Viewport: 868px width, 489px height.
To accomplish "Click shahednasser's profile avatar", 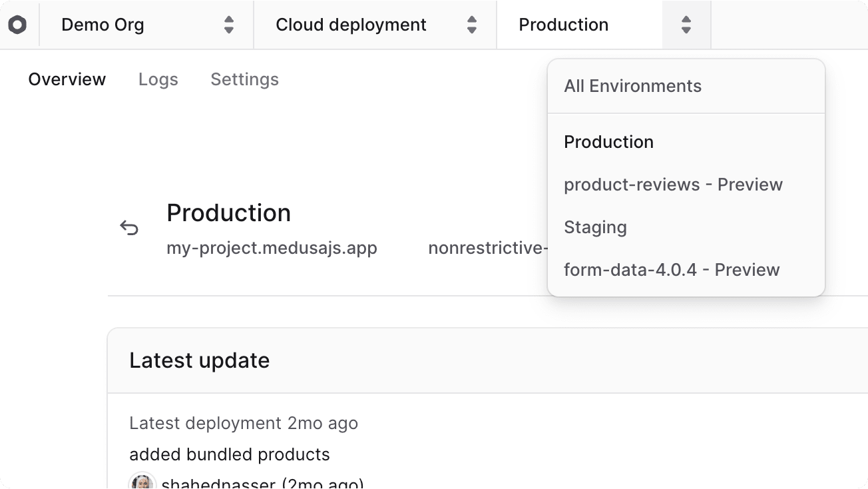I will [x=142, y=482].
